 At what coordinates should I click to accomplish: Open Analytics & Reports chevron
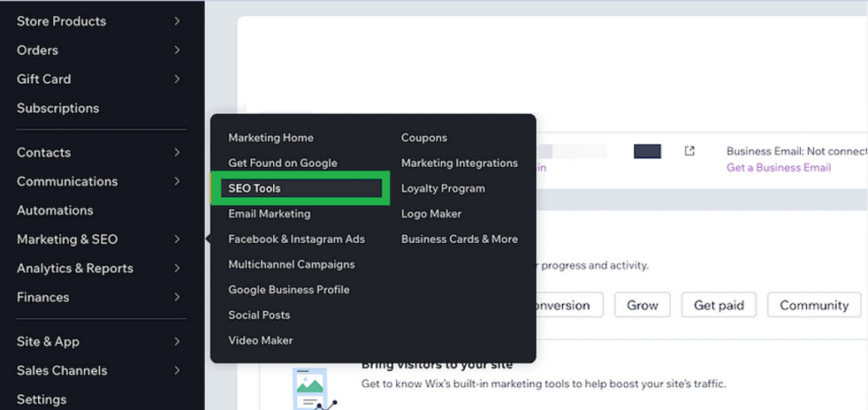[x=176, y=269]
